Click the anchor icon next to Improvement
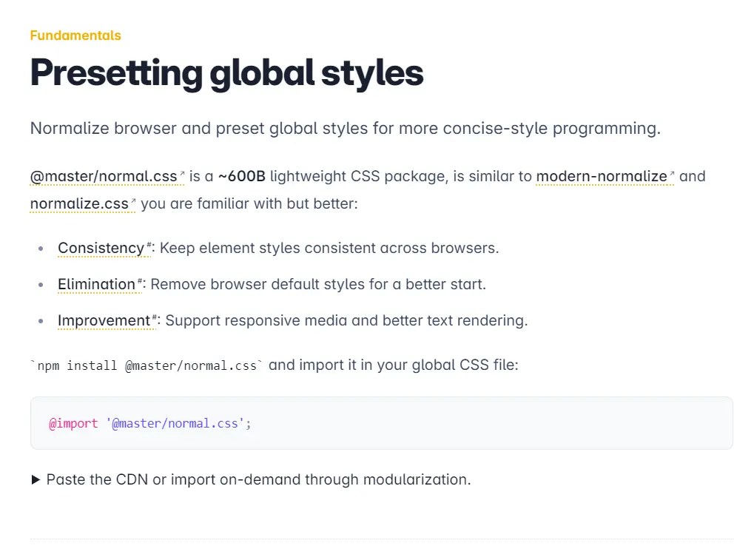Image resolution: width=754 pixels, height=560 pixels. [153, 316]
